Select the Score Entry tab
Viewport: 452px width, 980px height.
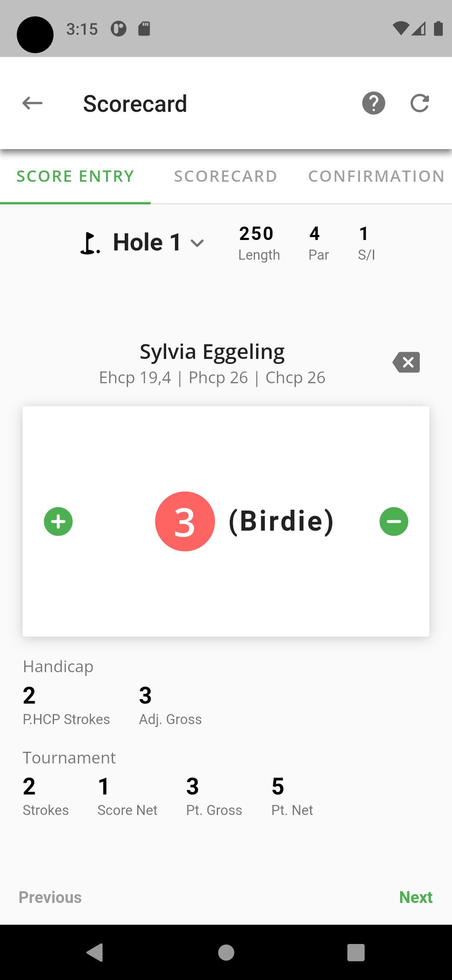coord(75,176)
